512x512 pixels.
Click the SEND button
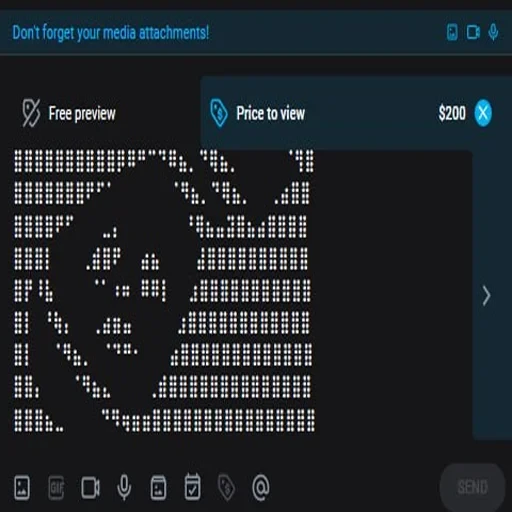[x=473, y=487]
